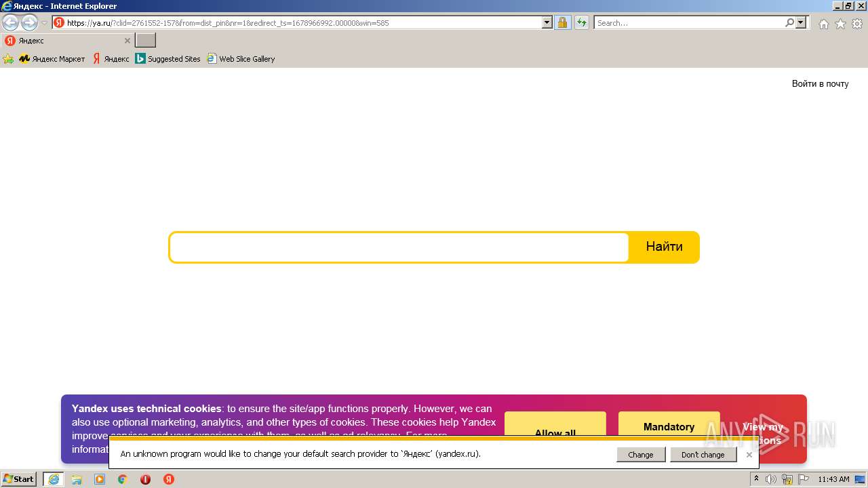Viewport: 868px width, 488px height.
Task: Open the network tray icon
Action: (x=788, y=479)
